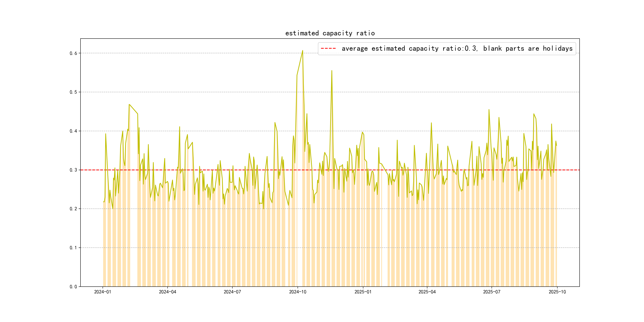Click the 0.3 y-axis tick label
This screenshot has height=322, width=644.
click(x=73, y=170)
